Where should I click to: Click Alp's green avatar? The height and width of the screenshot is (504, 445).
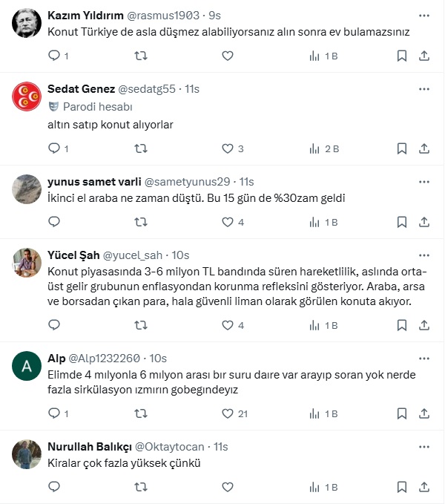pyautogui.click(x=27, y=365)
